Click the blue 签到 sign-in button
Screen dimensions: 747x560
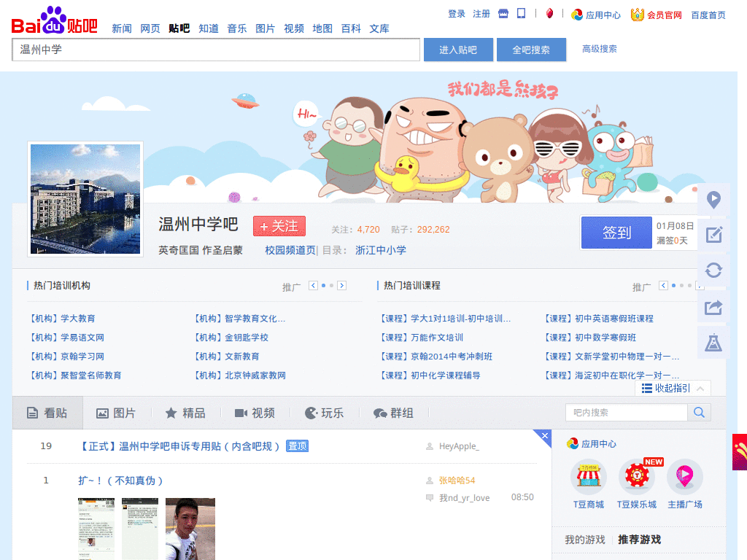click(616, 233)
